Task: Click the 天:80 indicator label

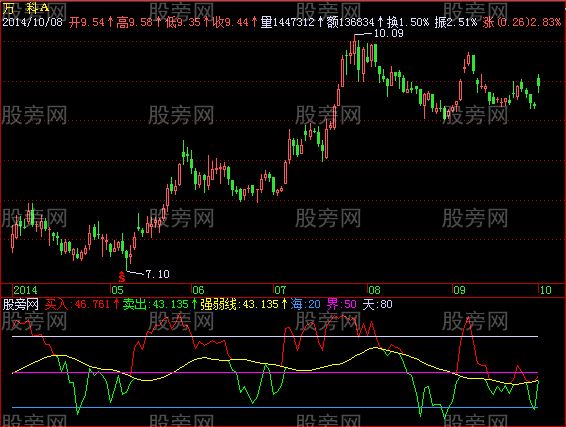Action: [x=378, y=304]
